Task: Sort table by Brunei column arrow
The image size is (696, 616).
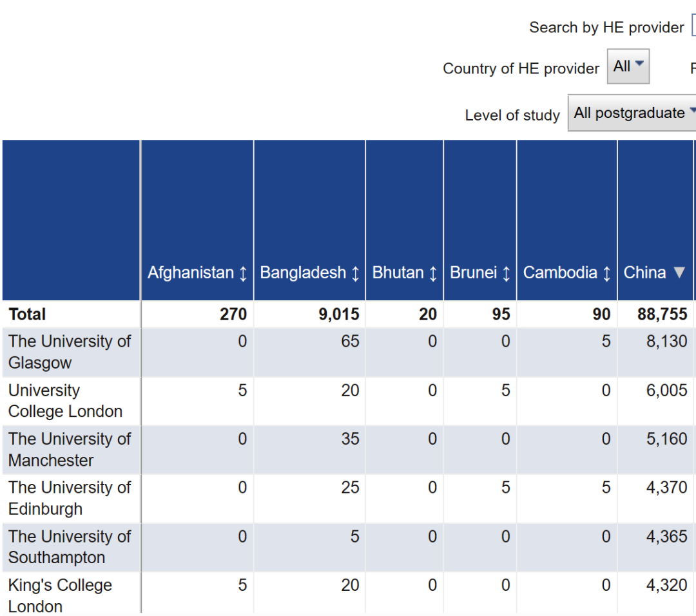Action: [506, 273]
